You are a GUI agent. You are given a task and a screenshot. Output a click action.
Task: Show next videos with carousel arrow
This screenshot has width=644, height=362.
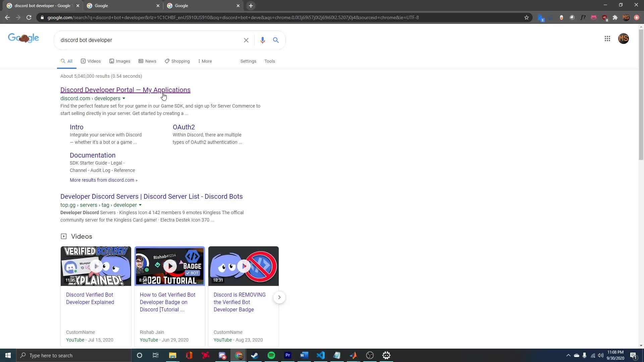click(x=279, y=297)
